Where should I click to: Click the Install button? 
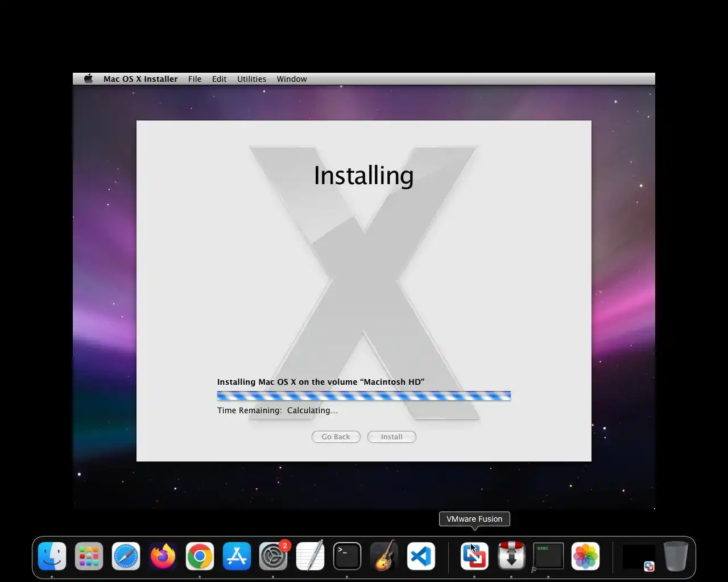point(391,436)
